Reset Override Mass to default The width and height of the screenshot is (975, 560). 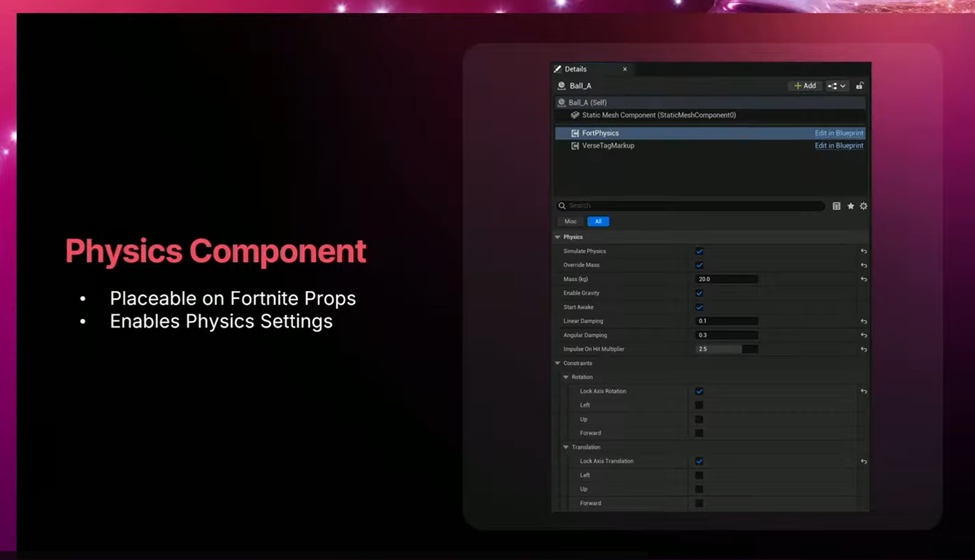click(864, 265)
